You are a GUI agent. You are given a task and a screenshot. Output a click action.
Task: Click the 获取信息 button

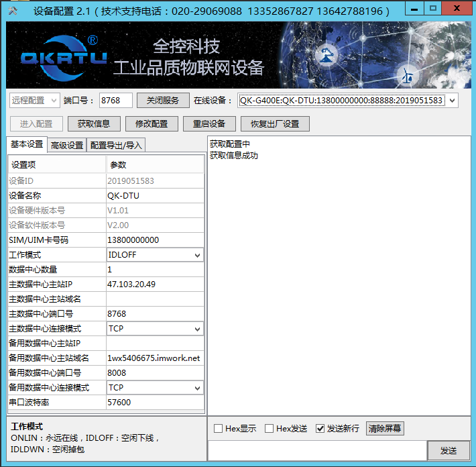(94, 123)
